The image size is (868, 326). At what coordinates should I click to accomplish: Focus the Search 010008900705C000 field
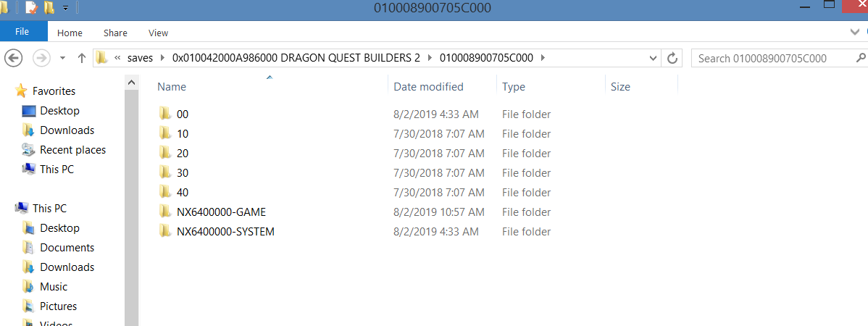(x=774, y=57)
